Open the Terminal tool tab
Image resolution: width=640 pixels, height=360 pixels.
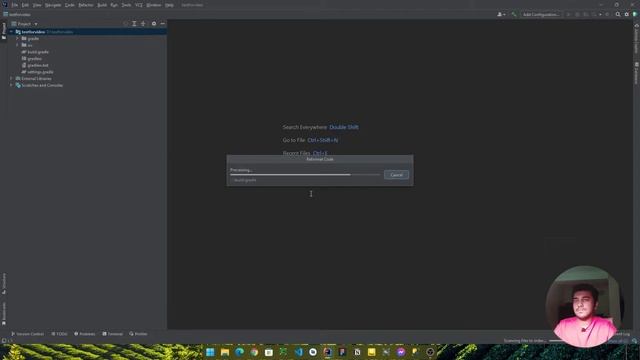coord(113,334)
